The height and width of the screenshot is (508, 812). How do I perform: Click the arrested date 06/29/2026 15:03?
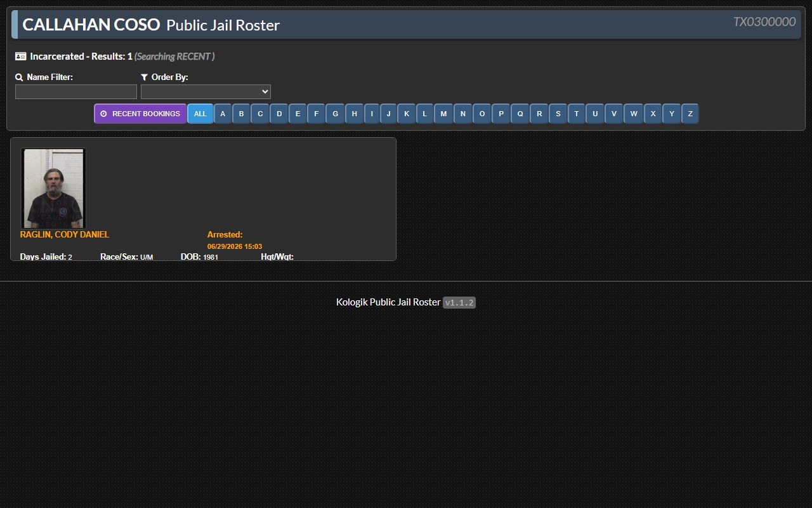tap(235, 246)
